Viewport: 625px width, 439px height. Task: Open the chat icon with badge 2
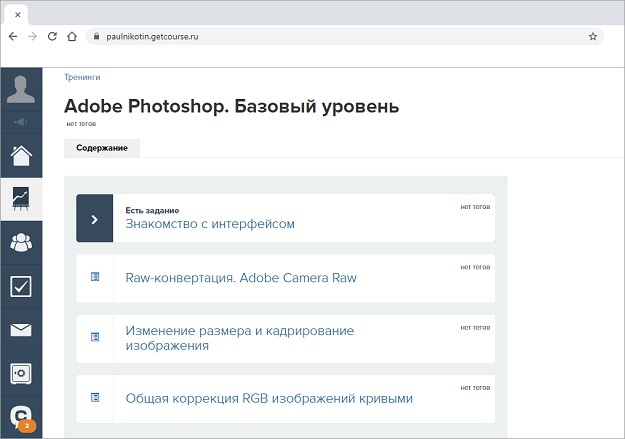click(x=21, y=417)
